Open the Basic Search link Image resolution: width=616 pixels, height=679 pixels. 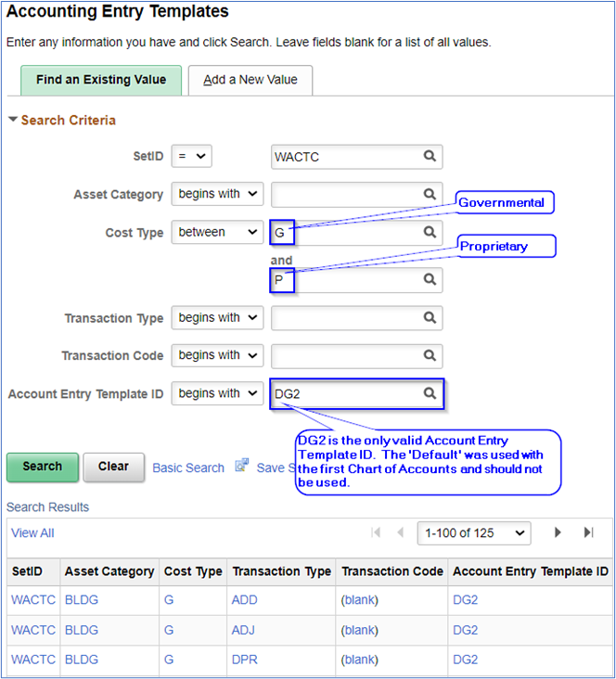tap(188, 468)
